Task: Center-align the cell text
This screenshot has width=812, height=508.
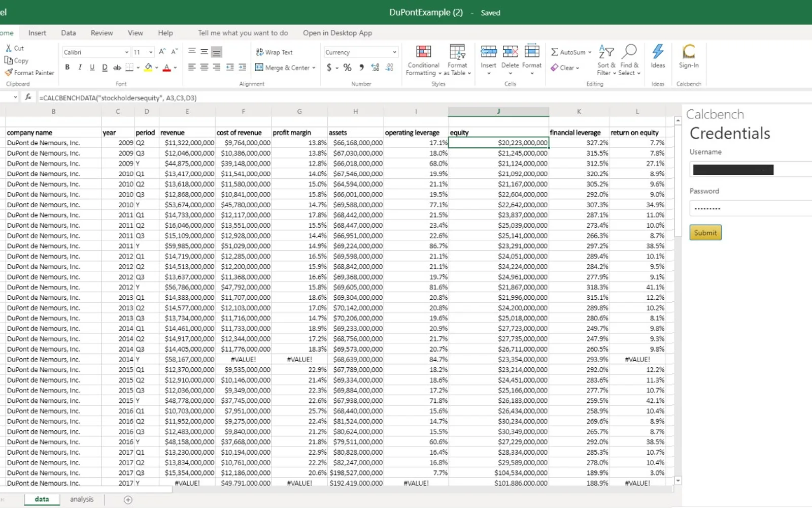Action: click(204, 68)
